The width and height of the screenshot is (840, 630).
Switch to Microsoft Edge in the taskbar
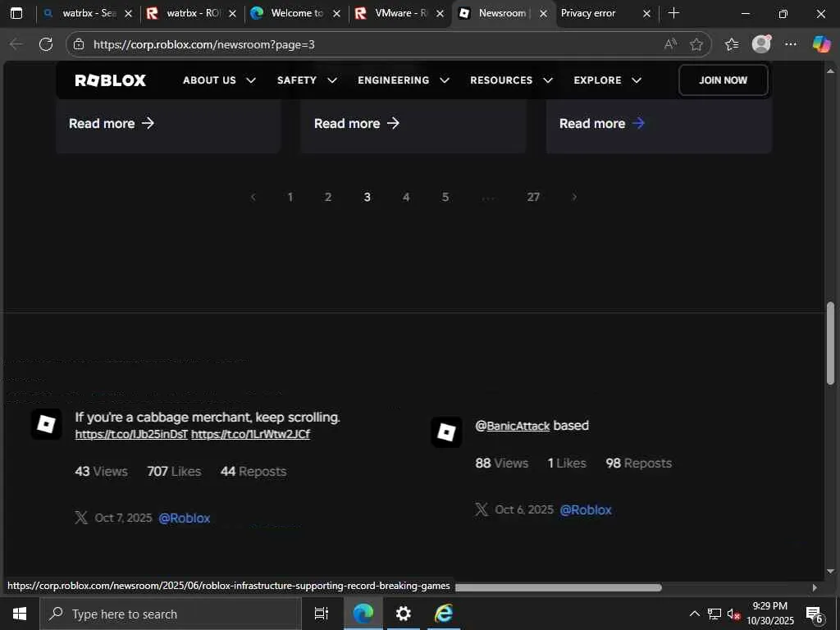click(363, 614)
